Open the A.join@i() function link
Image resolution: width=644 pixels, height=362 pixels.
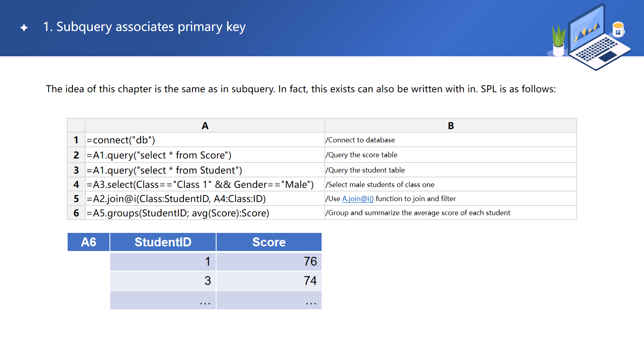pyautogui.click(x=357, y=199)
